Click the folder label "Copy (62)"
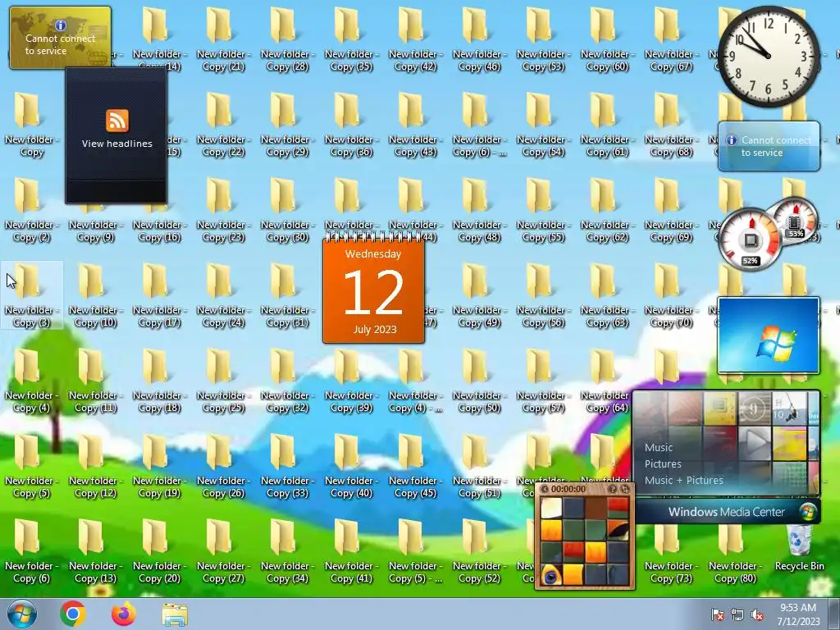This screenshot has height=630, width=840. click(x=607, y=237)
